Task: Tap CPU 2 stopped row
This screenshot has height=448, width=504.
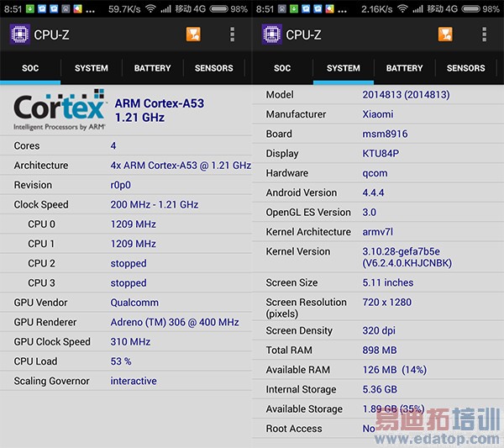Action: click(x=126, y=263)
